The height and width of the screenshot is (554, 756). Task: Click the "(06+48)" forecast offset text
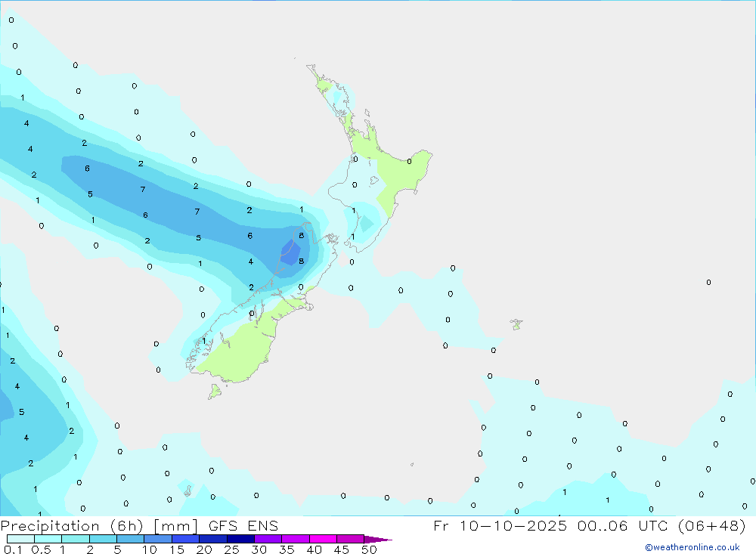[711, 525]
